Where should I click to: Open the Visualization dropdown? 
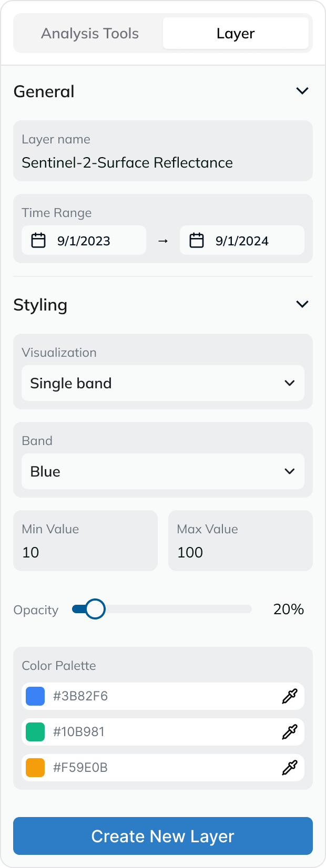click(x=163, y=383)
